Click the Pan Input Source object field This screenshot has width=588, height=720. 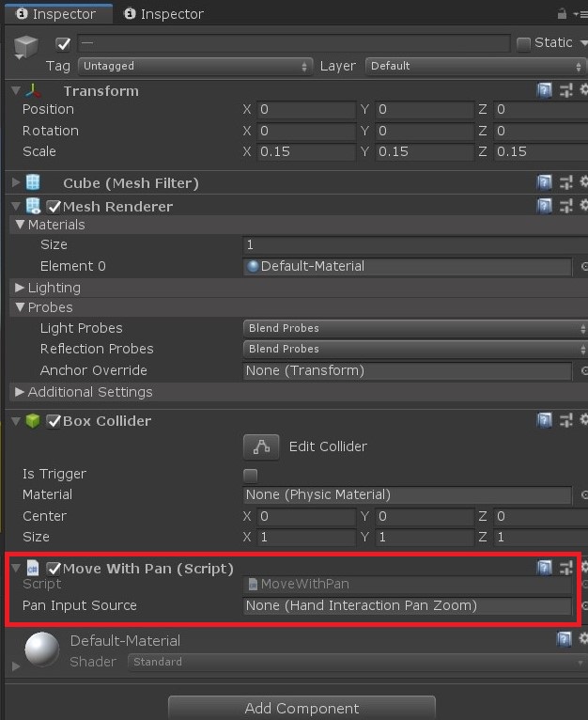[407, 606]
